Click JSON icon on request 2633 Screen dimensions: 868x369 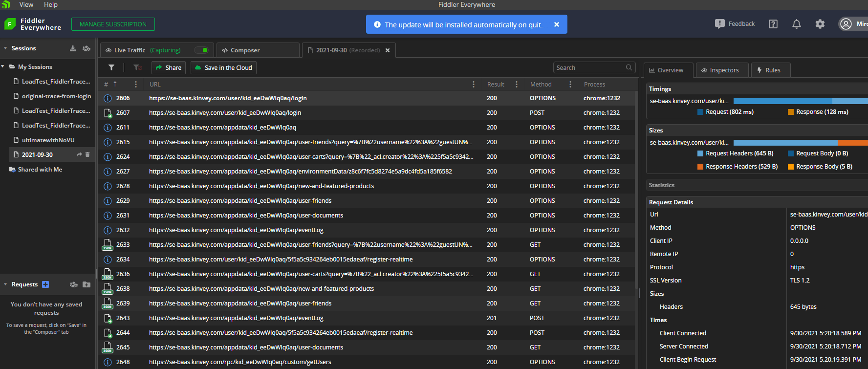(x=107, y=245)
